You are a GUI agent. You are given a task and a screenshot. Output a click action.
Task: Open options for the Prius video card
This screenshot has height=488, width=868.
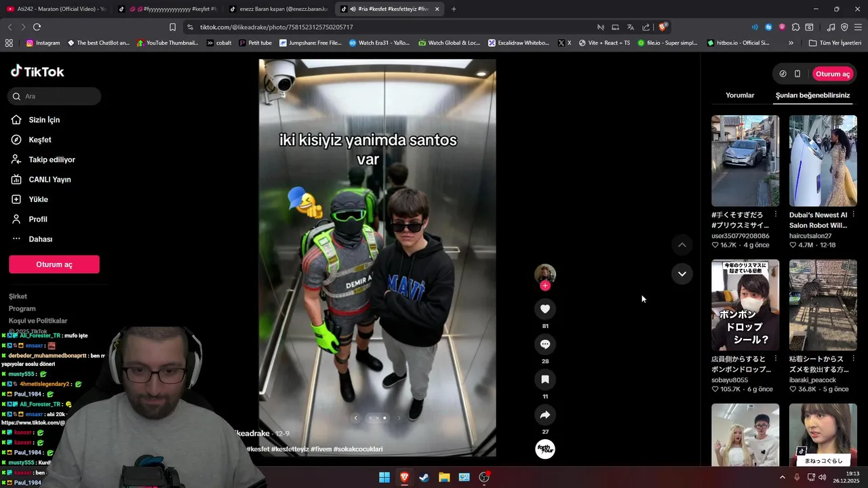tap(776, 214)
